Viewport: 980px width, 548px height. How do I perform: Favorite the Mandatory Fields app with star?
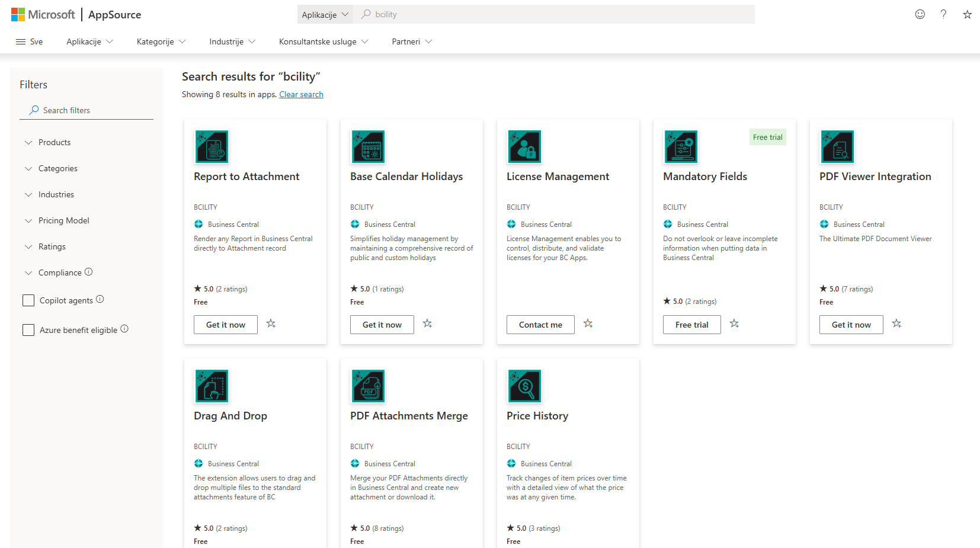coord(734,323)
